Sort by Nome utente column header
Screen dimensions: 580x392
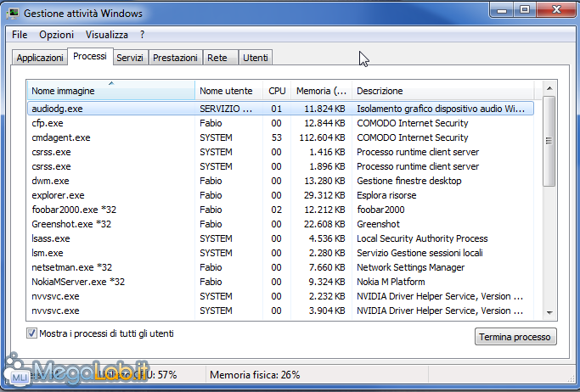click(x=228, y=91)
